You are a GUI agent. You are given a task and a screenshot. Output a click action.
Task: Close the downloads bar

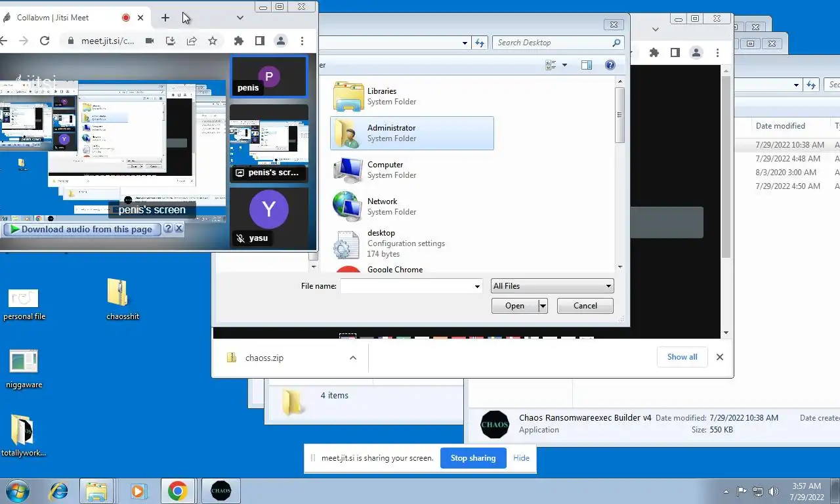720,357
